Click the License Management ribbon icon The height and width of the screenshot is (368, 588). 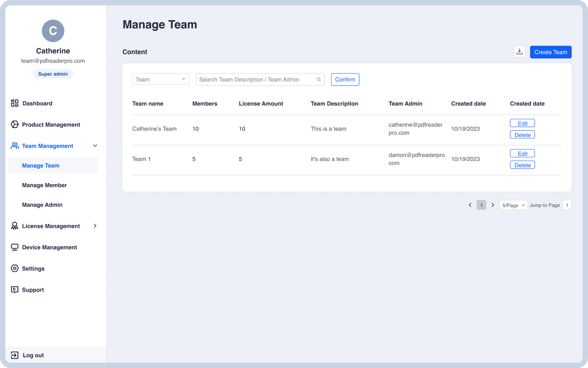tap(15, 226)
